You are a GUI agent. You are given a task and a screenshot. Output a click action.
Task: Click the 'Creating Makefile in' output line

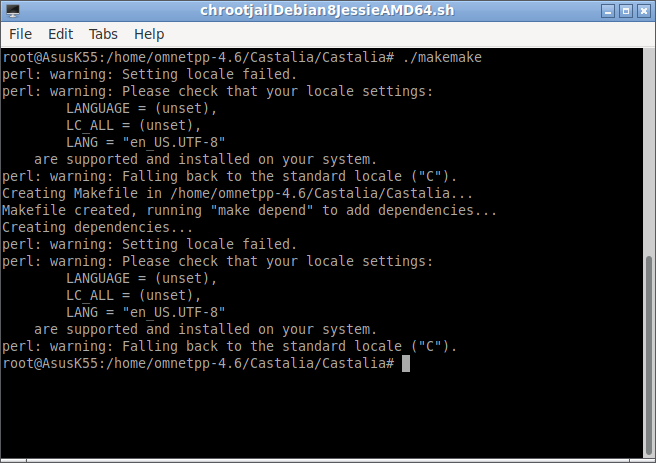pyautogui.click(x=237, y=193)
